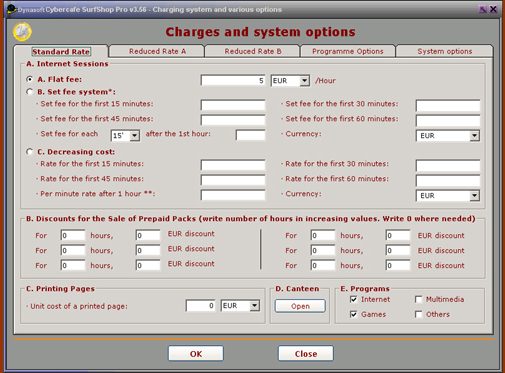The width and height of the screenshot is (505, 373).
Task: Click third left-column EUR discount amount field
Action: pos(148,265)
